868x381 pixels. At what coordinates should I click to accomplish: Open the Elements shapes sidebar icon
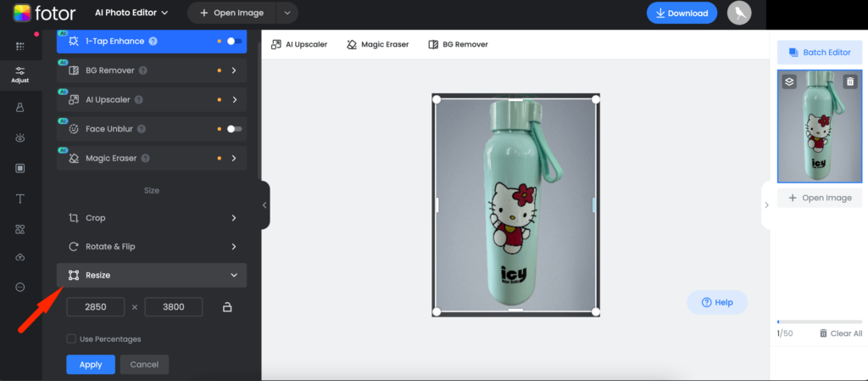(x=20, y=229)
